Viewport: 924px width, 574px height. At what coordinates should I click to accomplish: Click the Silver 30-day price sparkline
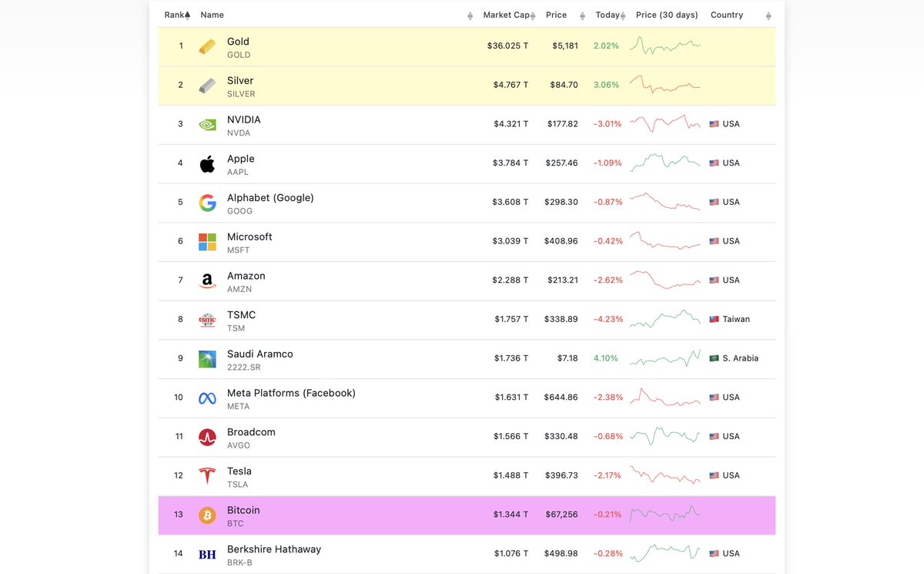(x=665, y=85)
